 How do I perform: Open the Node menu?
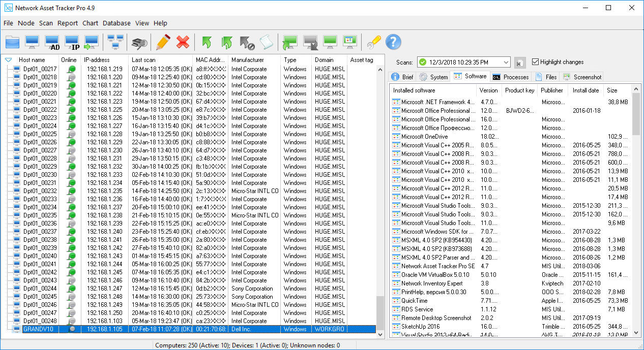[26, 23]
